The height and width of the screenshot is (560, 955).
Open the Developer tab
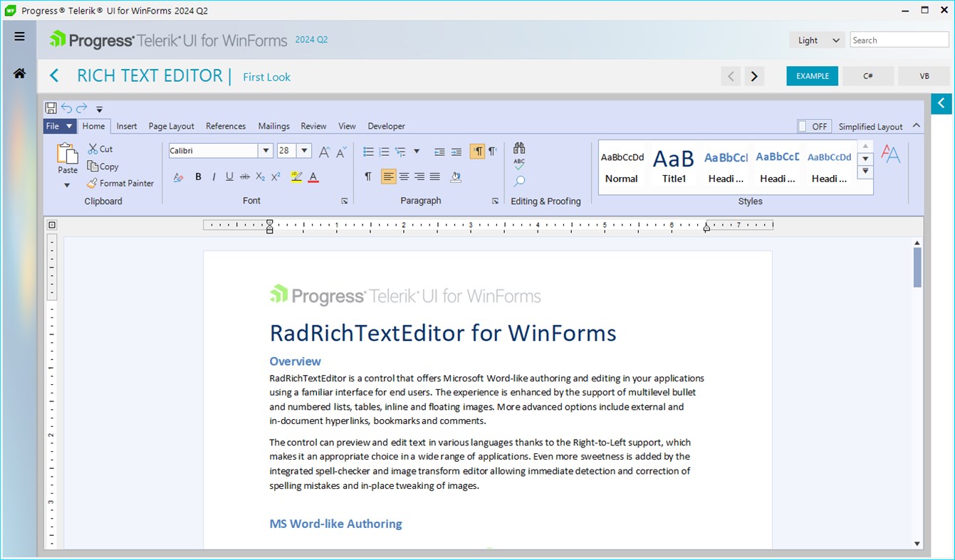[387, 126]
